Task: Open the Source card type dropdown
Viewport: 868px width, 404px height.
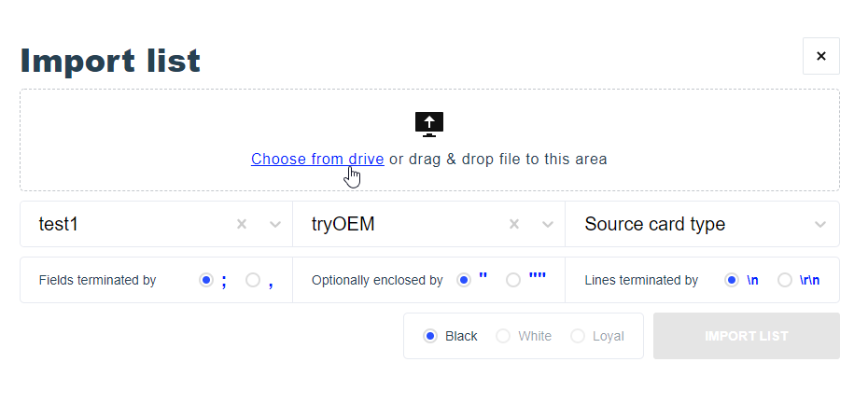Action: click(702, 224)
